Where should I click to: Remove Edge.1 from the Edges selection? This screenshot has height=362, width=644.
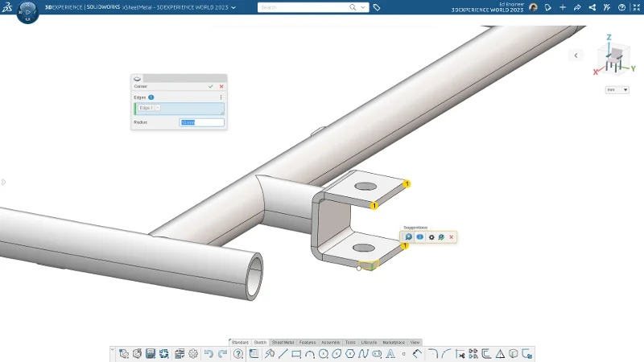pos(157,108)
